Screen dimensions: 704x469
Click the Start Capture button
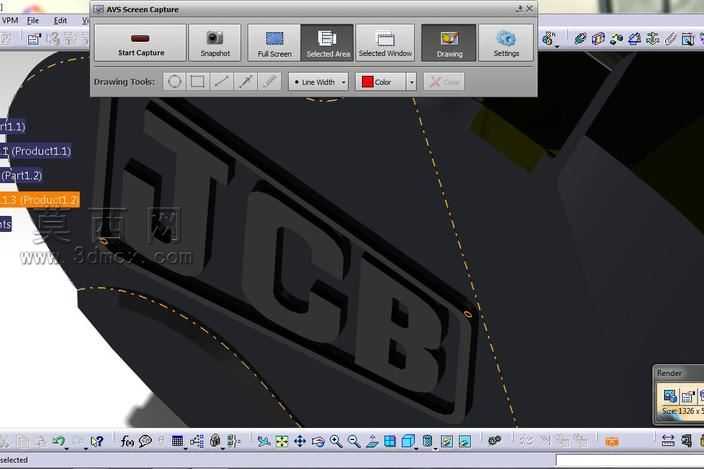141,43
